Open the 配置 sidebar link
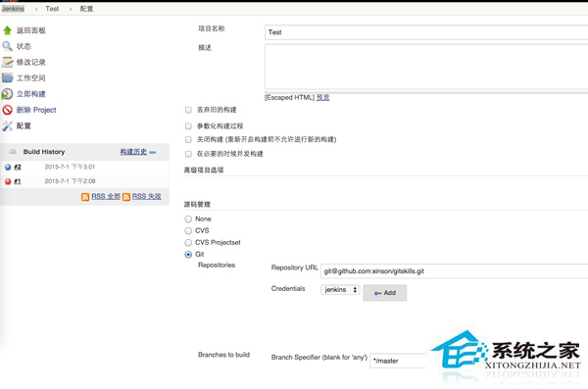Image resolution: width=588 pixels, height=389 pixels. (x=24, y=126)
